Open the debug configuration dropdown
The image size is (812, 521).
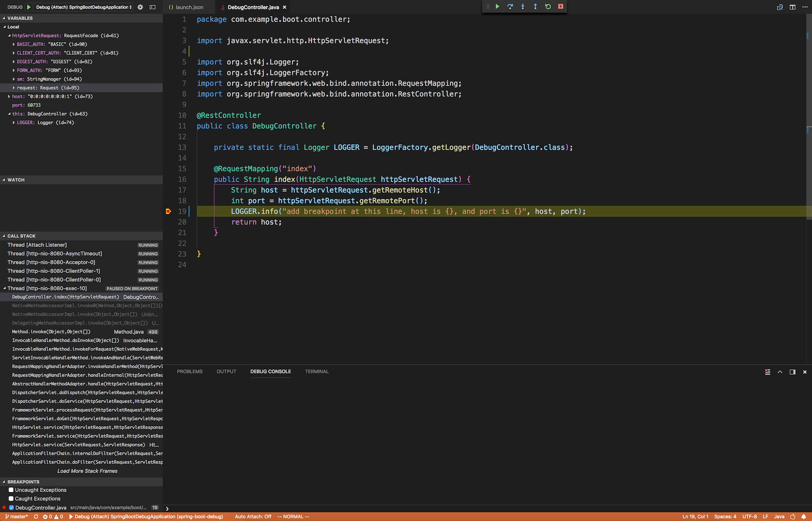pos(84,7)
